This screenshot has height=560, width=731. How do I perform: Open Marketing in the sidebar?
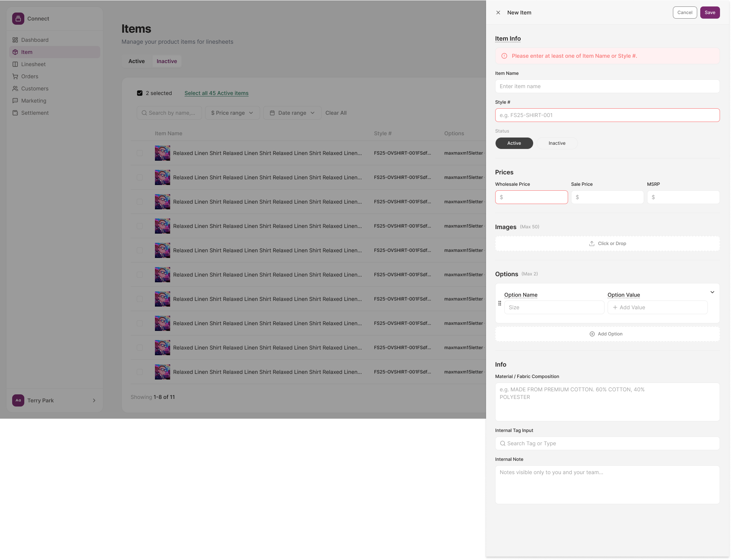(x=55, y=101)
